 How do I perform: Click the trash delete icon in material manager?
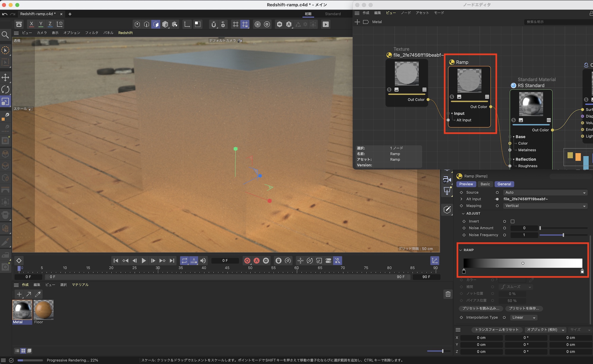tap(448, 294)
